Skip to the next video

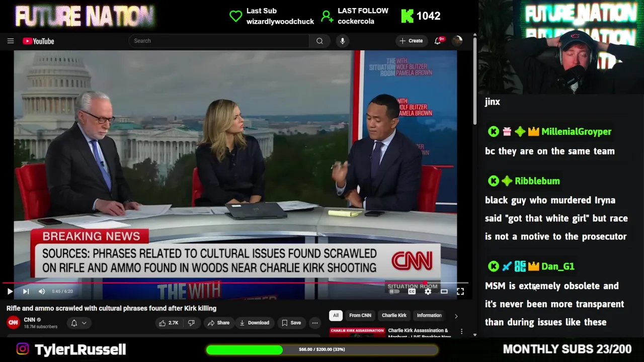[26, 291]
